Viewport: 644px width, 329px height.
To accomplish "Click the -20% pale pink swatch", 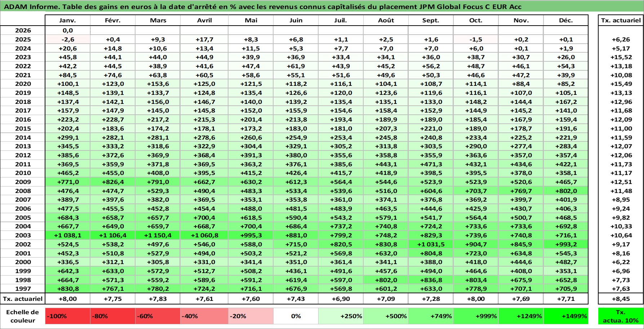I will 251,316.
